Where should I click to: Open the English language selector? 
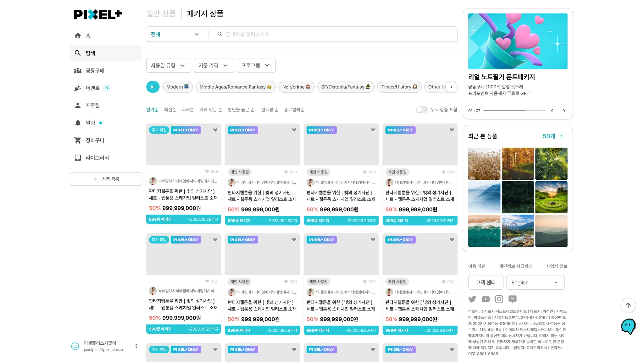tap(535, 282)
